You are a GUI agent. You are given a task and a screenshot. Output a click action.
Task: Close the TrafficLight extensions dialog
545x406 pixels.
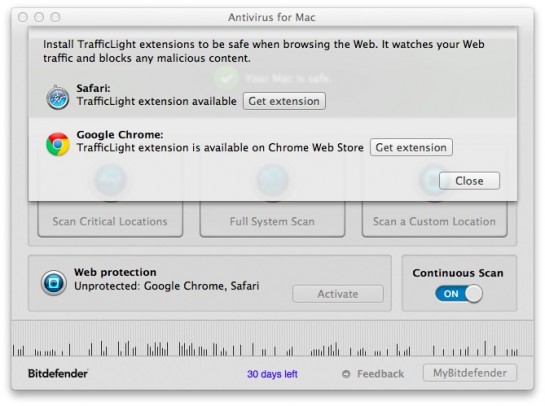coord(469,181)
